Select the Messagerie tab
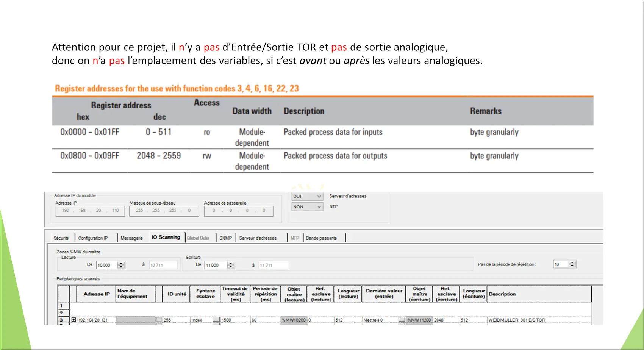Screen dimensions: 644x350 click(x=131, y=238)
